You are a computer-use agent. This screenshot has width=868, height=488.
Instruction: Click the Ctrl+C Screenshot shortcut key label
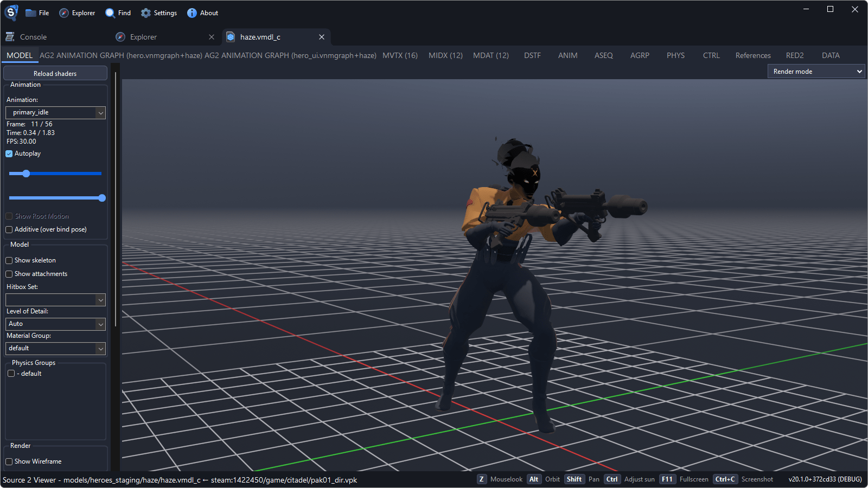[x=725, y=479]
